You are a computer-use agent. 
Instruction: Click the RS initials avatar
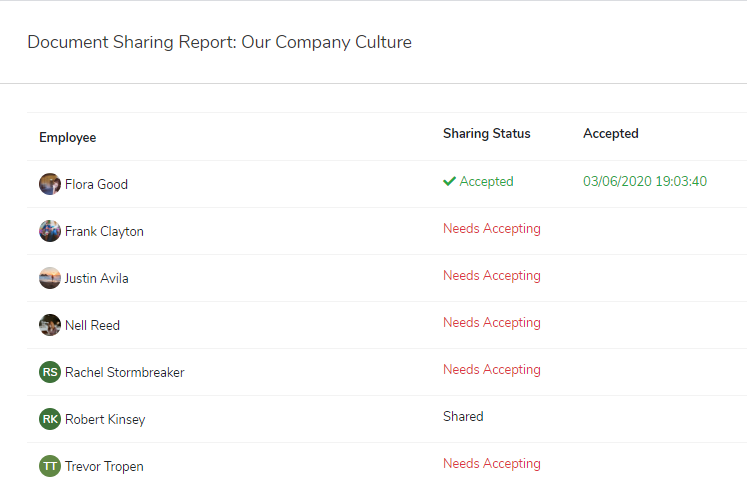[x=50, y=372]
